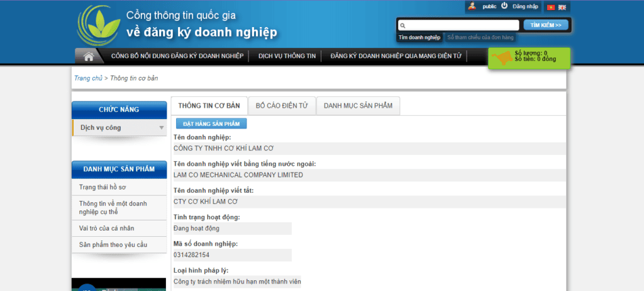Click the Thông tin cơ bản breadcrumb text
This screenshot has width=644, height=291.
point(134,78)
